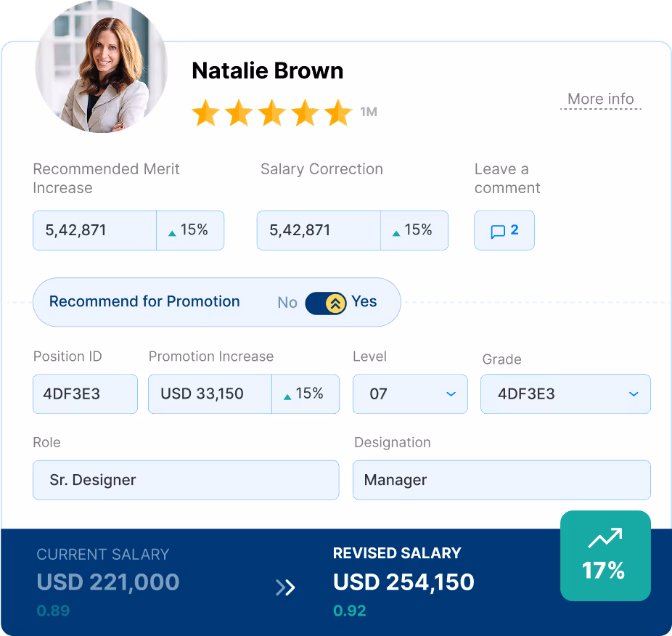The height and width of the screenshot is (636, 672).
Task: Click the Revised Salary section heading
Action: point(396,553)
